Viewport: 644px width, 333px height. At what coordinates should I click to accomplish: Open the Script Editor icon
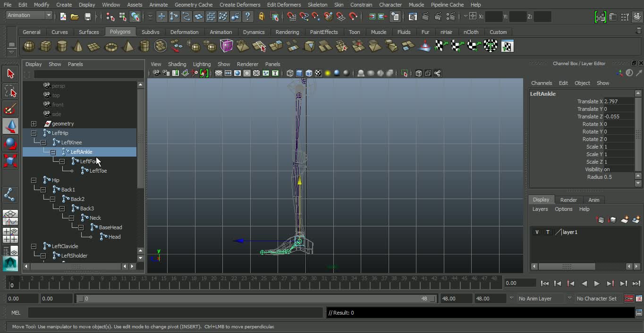click(x=639, y=313)
